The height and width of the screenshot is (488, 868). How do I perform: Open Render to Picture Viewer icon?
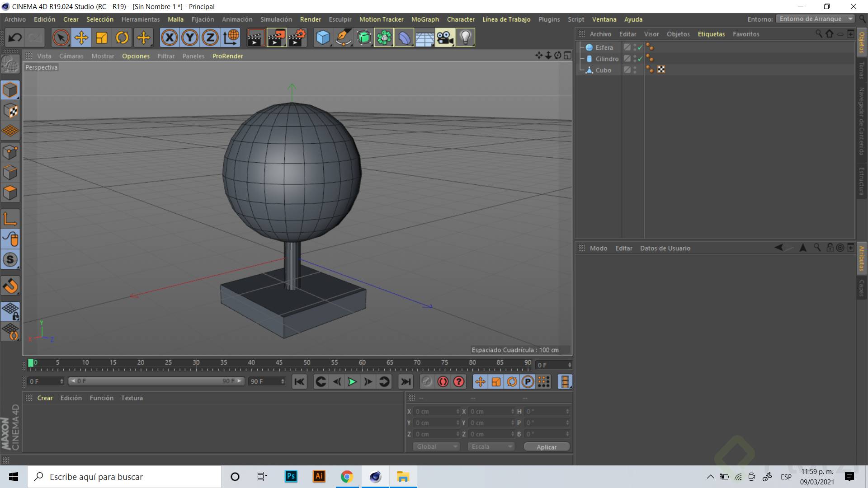(276, 38)
